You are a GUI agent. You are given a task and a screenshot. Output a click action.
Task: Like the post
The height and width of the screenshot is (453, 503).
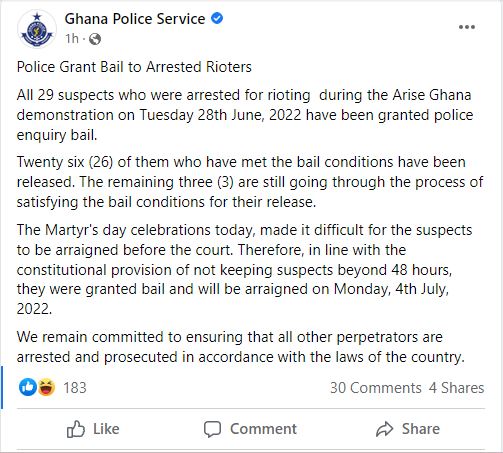(93, 429)
